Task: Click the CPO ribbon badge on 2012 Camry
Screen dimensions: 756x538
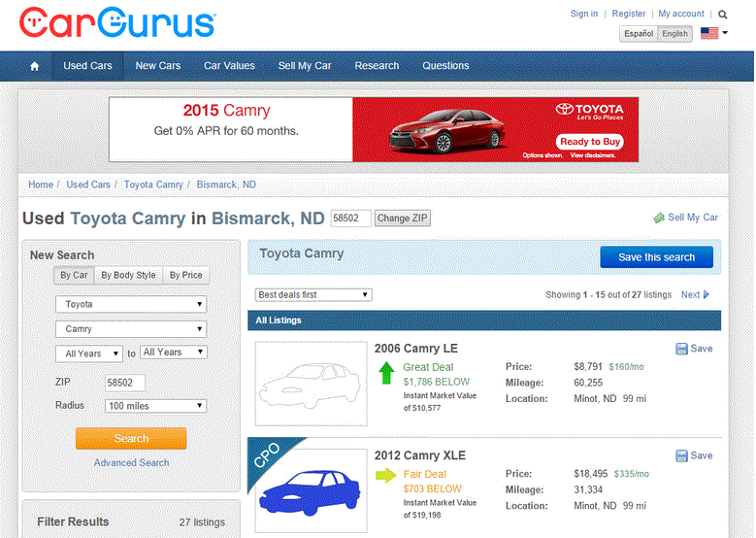Action: click(x=268, y=455)
